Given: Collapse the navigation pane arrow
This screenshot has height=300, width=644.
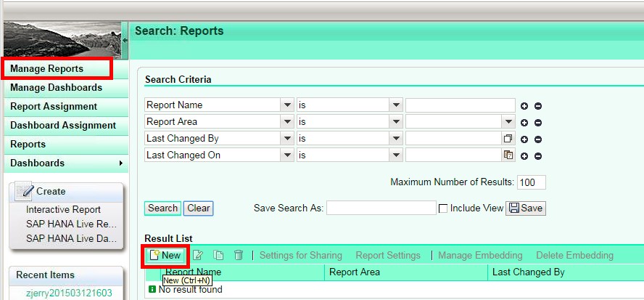Looking at the screenshot, I should (x=125, y=41).
